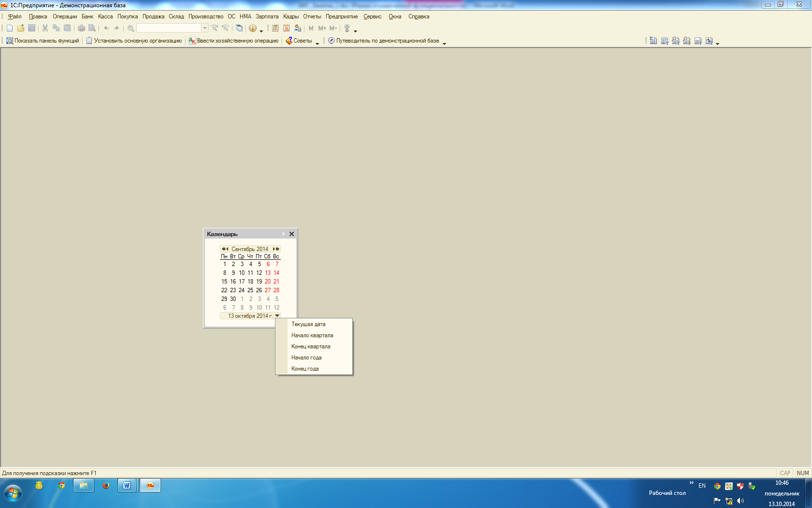Click the wrench settings icon

(x=347, y=28)
